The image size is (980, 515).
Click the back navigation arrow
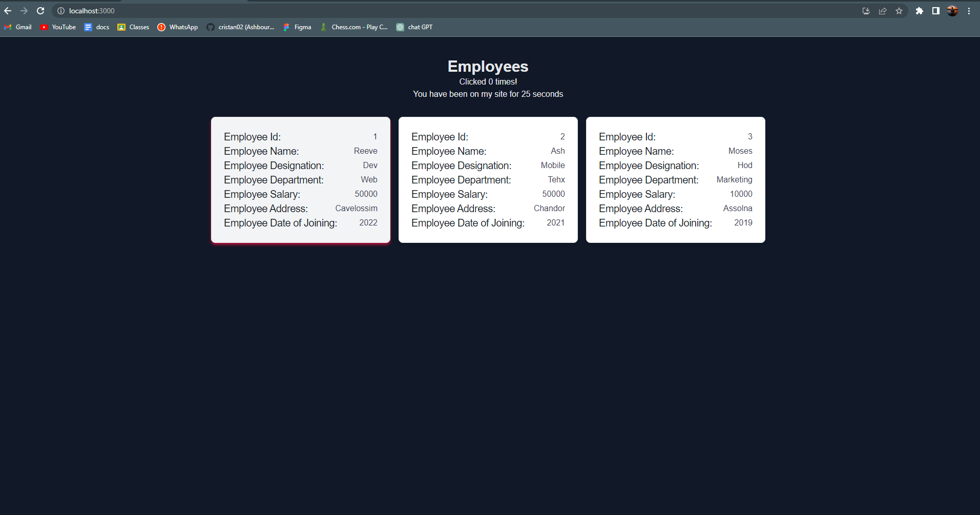(8, 10)
